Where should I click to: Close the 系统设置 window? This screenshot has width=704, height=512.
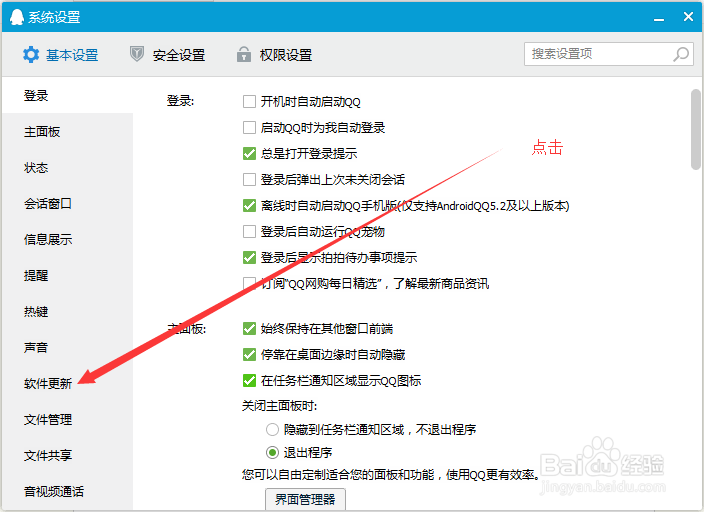[688, 17]
